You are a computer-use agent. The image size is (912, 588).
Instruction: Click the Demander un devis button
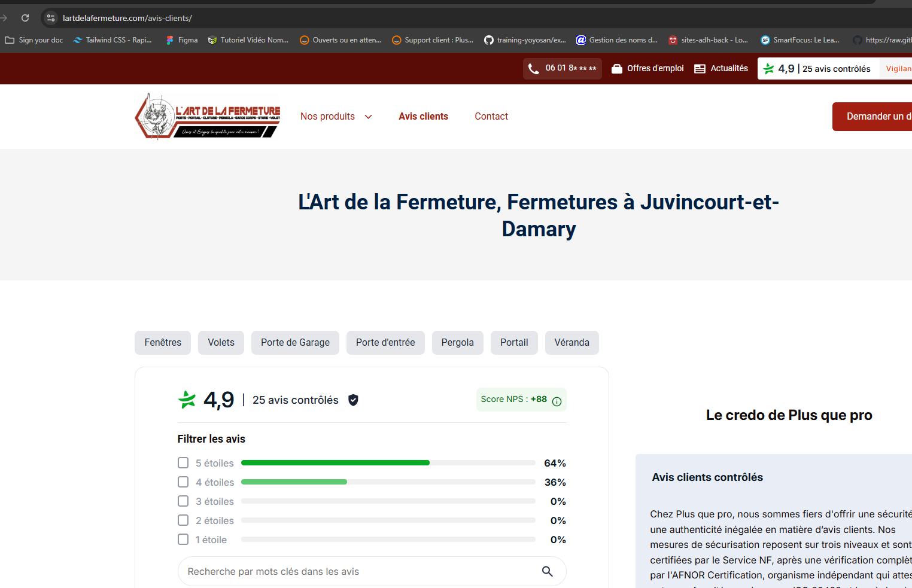click(873, 117)
